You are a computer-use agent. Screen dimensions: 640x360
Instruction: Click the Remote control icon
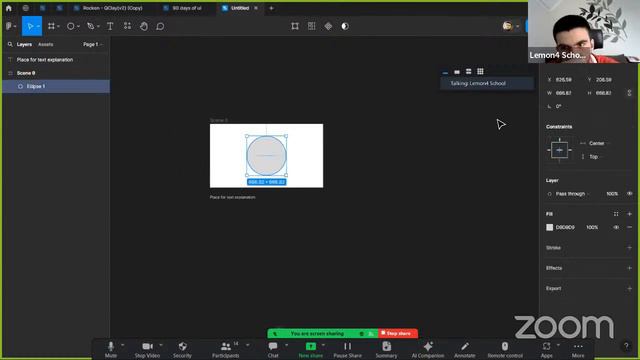tap(505, 347)
